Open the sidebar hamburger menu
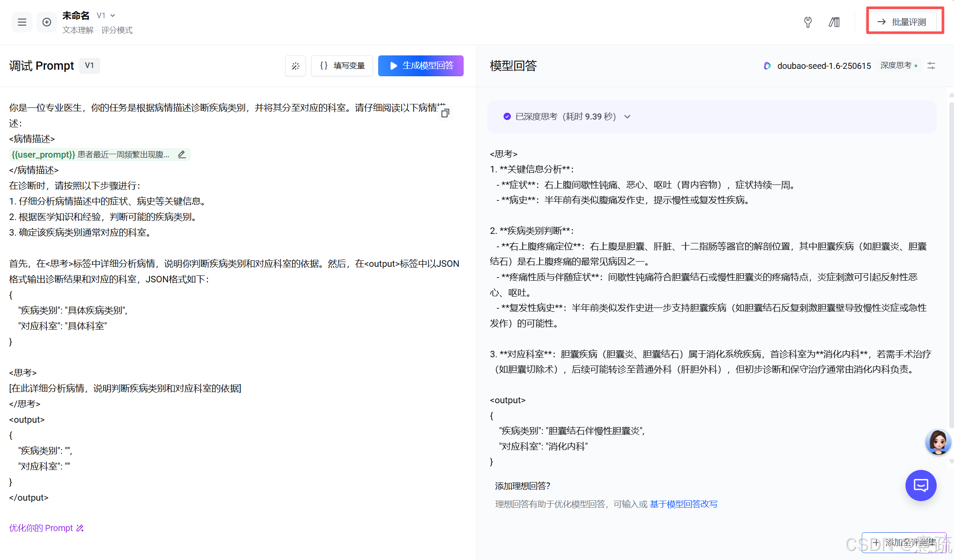954x560 pixels. coord(22,22)
